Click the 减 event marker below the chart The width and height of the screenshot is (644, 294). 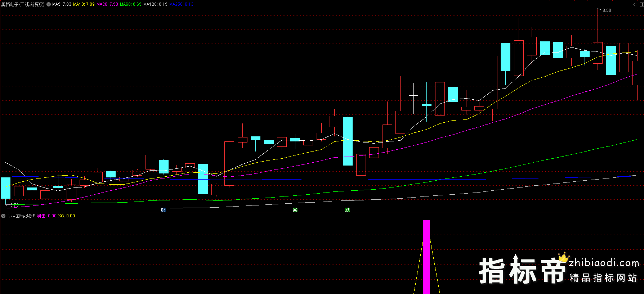(x=295, y=210)
